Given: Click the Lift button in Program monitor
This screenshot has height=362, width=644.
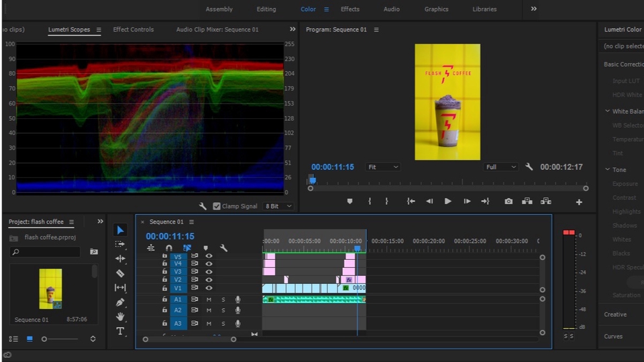Looking at the screenshot, I should (x=527, y=201).
